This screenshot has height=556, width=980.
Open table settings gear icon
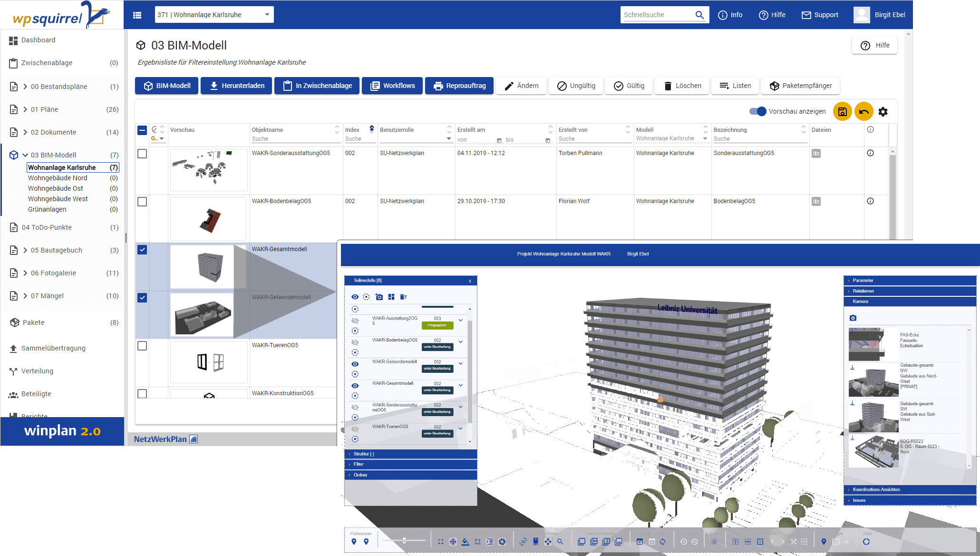pyautogui.click(x=883, y=112)
